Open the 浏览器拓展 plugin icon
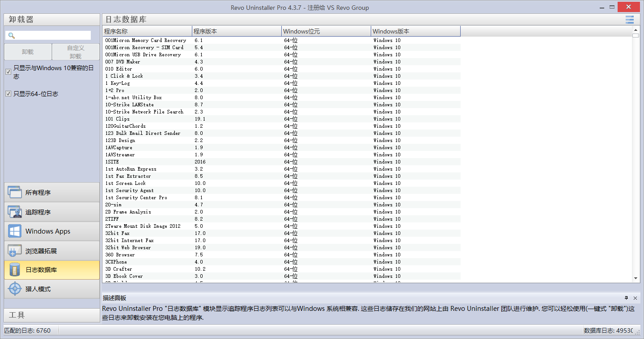 tap(15, 251)
